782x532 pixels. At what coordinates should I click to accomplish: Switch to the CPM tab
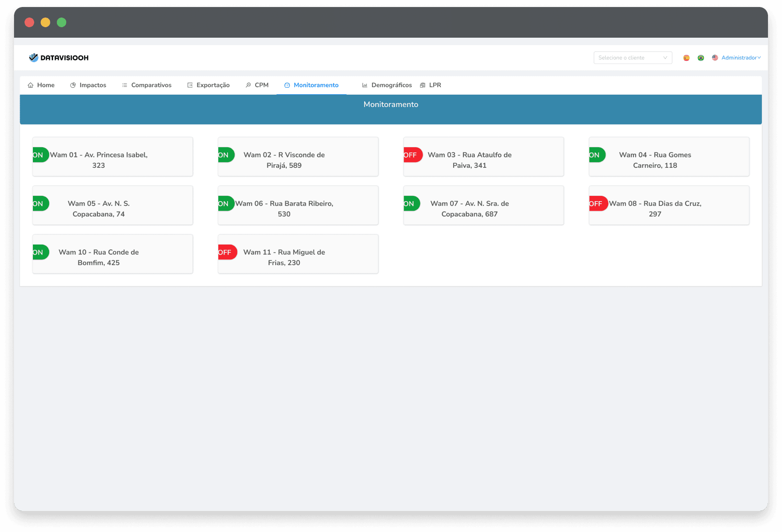(257, 85)
